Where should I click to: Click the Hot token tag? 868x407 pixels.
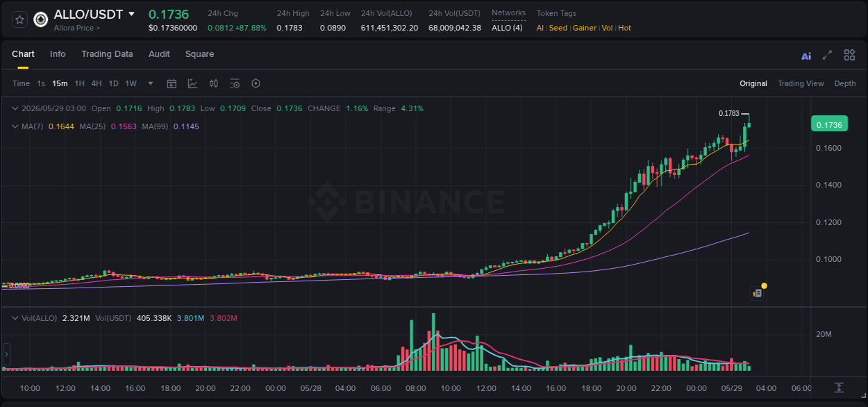[x=624, y=28]
